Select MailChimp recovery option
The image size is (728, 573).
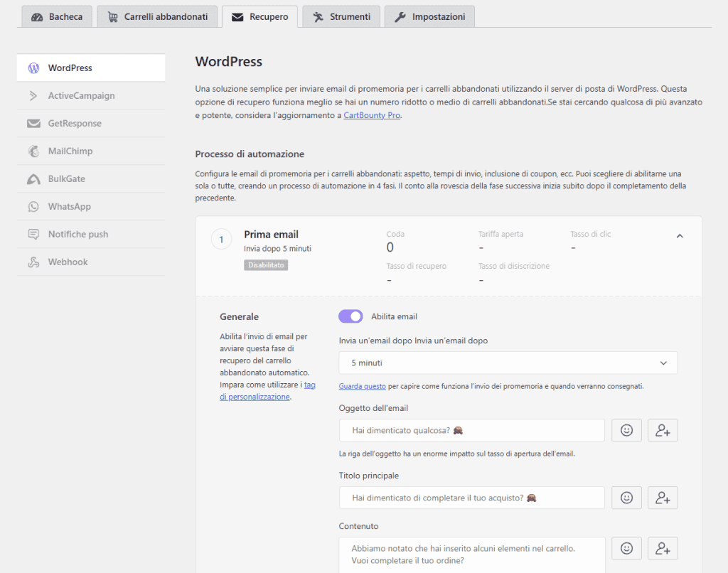91,151
